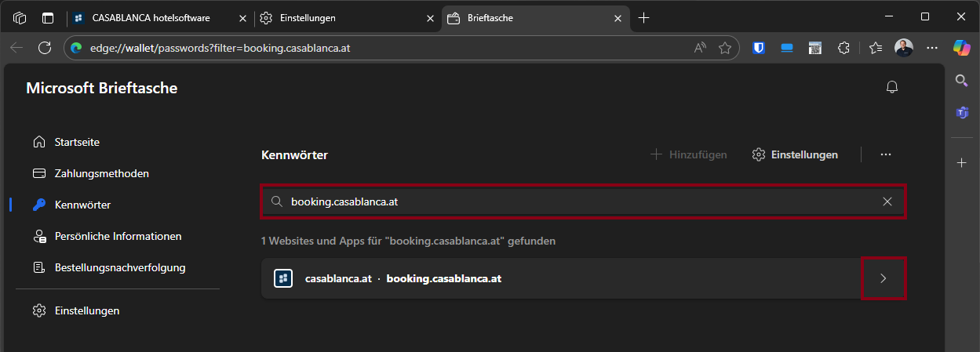This screenshot has height=352, width=980.
Task: Open the user profile avatar
Action: [x=904, y=48]
